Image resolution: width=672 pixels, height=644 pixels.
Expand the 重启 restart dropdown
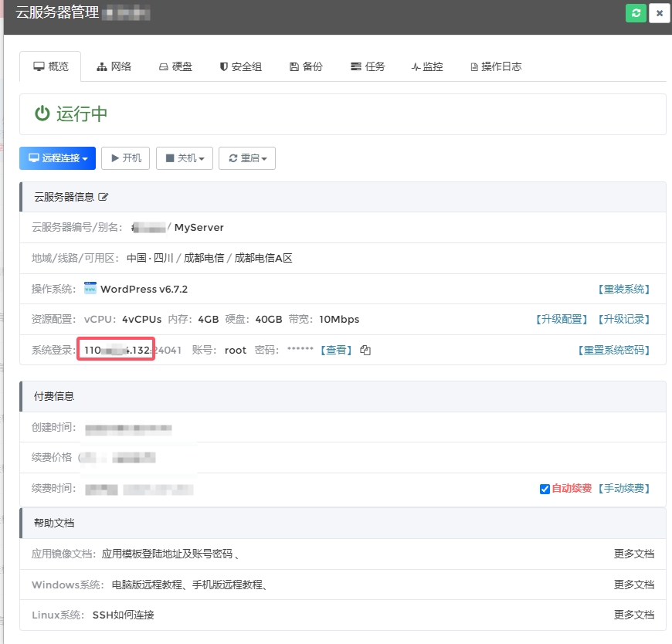[247, 158]
